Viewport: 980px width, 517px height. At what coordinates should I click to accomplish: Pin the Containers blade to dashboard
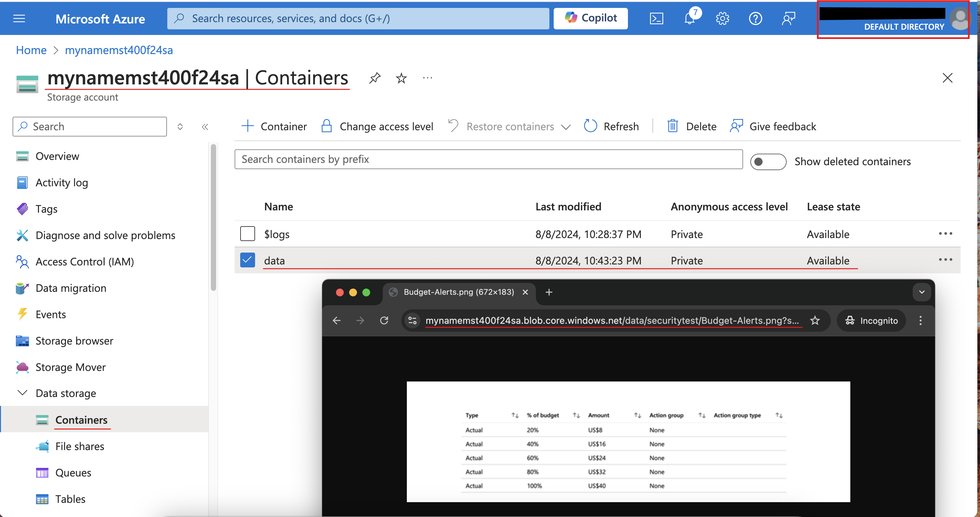pos(375,78)
